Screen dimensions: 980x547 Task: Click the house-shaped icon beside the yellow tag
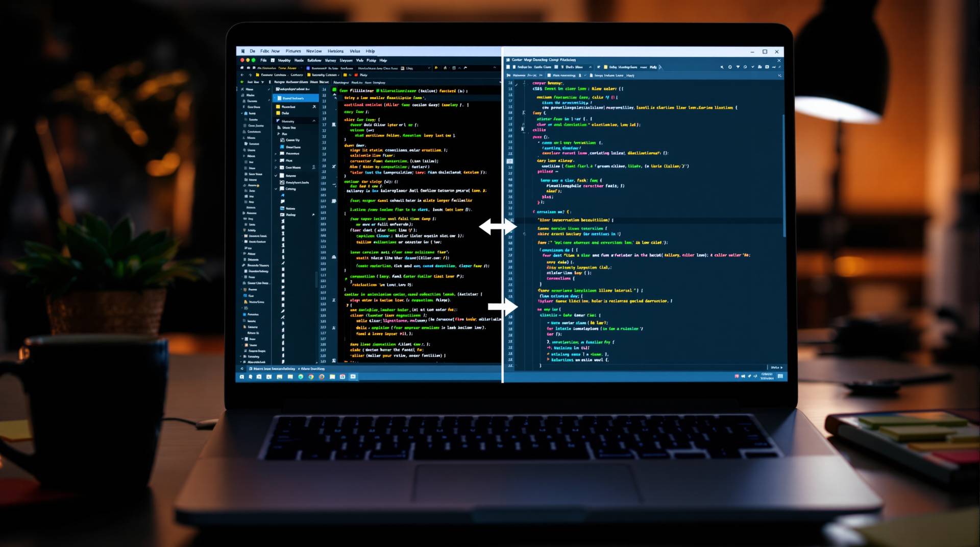click(x=445, y=68)
